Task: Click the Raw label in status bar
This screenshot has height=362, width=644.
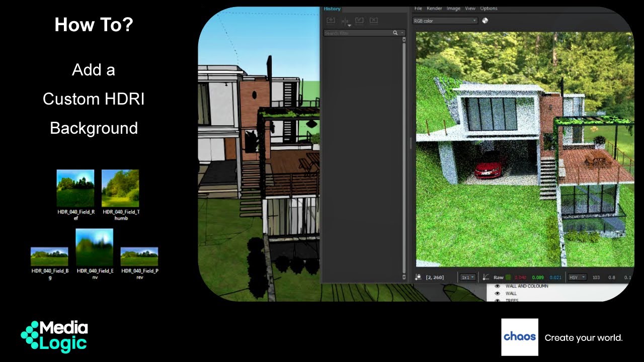Action: (499, 278)
